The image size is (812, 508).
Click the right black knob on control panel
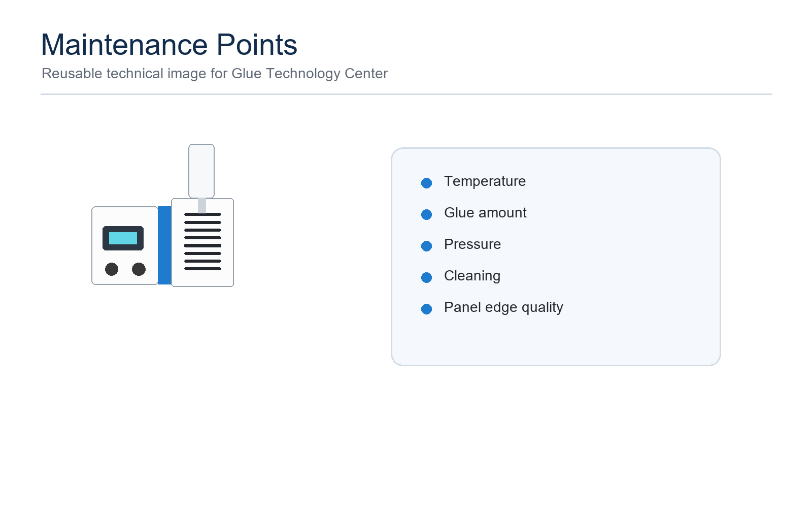pyautogui.click(x=139, y=269)
